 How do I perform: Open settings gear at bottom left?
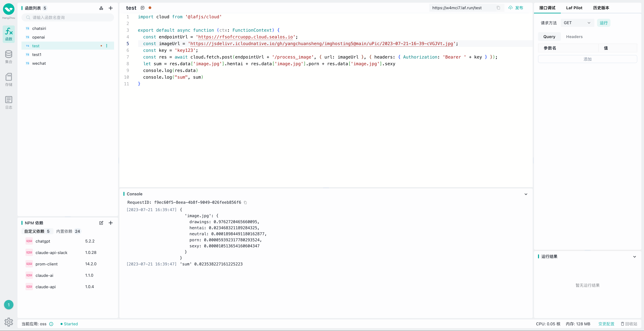pyautogui.click(x=9, y=322)
